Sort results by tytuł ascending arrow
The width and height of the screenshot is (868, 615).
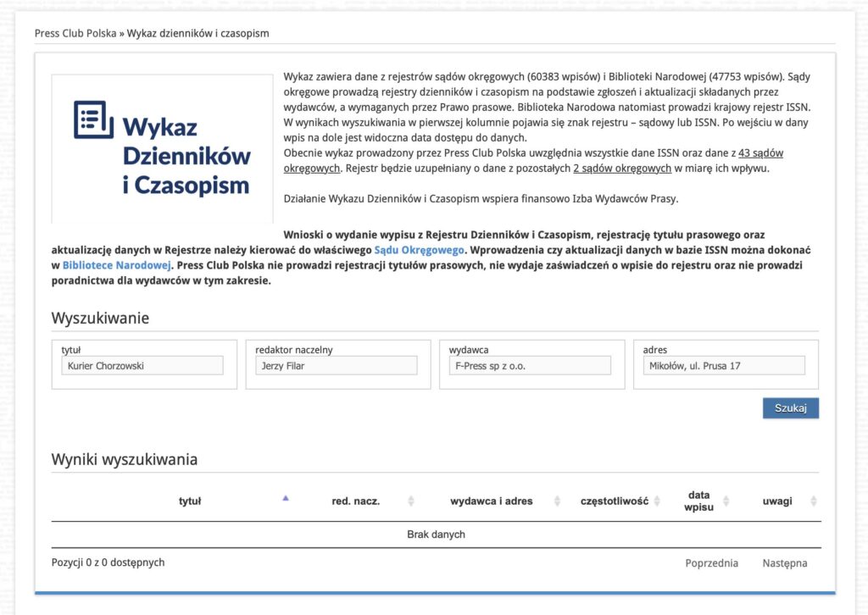coord(286,499)
